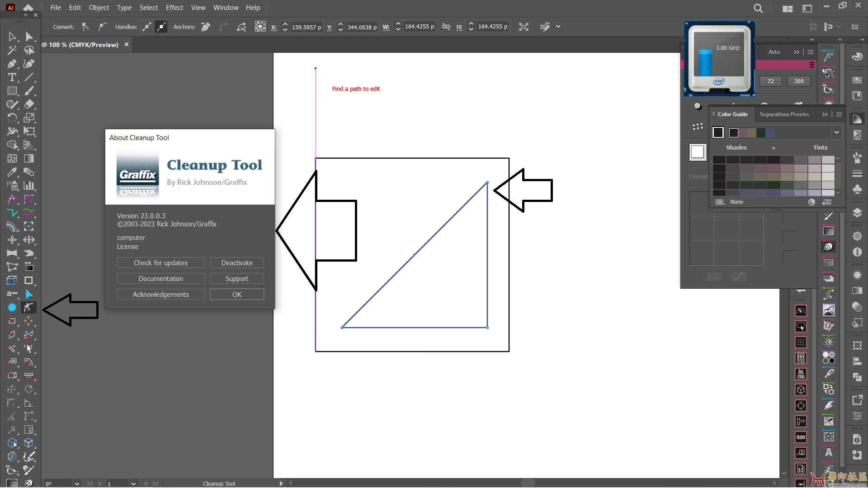Select the Selection tool arrow
Viewport: 868px width, 488px height.
pos(12,37)
